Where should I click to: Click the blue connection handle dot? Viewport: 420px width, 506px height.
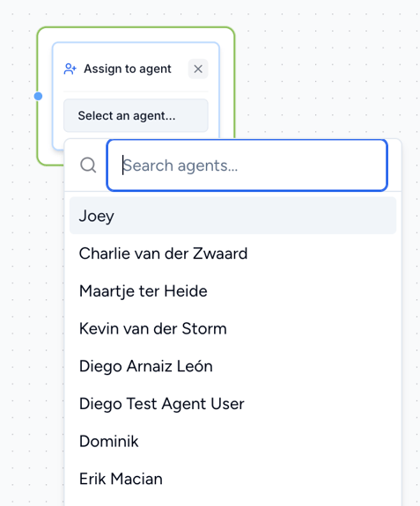point(38,96)
